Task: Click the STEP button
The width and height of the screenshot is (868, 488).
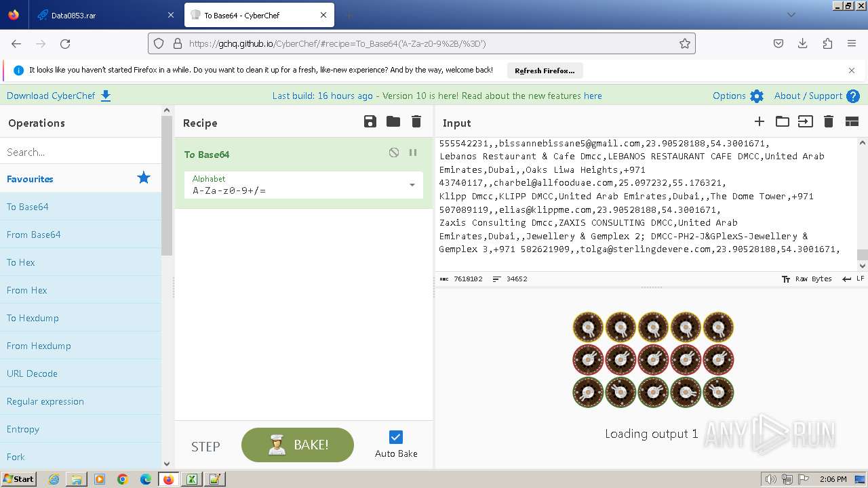Action: click(205, 446)
